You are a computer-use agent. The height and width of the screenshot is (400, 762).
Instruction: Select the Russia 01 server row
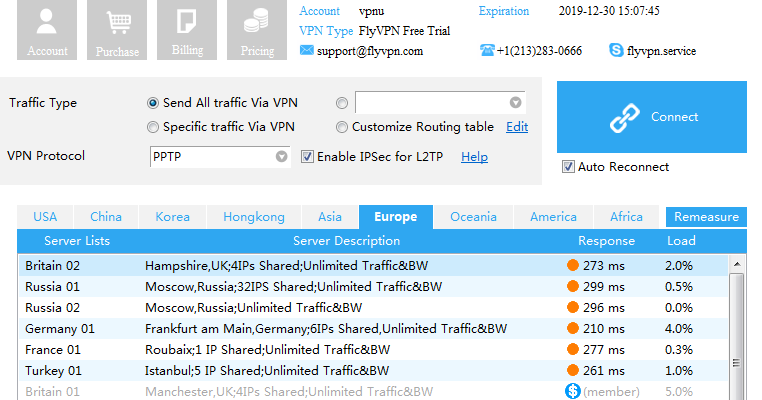(373, 286)
